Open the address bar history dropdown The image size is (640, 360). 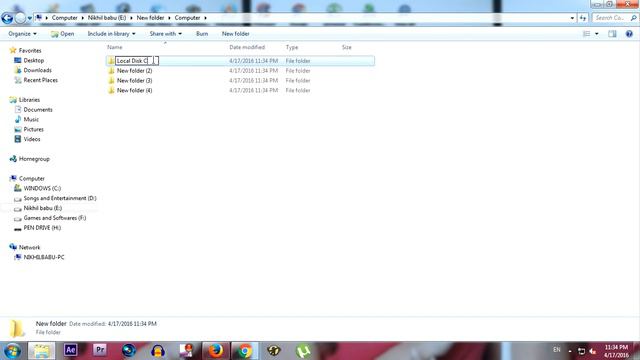tap(572, 18)
